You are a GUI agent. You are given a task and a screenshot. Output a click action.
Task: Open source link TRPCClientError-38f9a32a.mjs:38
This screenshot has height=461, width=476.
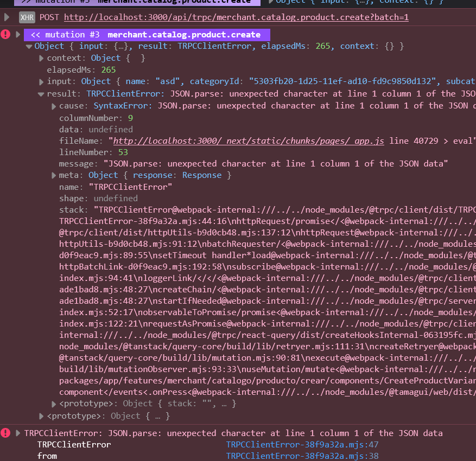(x=302, y=456)
